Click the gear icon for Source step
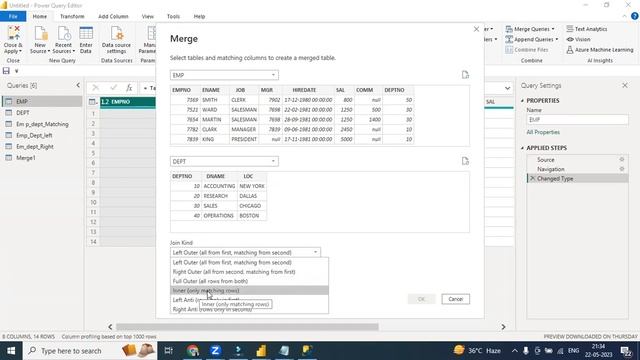640x360 pixels. 622,160
